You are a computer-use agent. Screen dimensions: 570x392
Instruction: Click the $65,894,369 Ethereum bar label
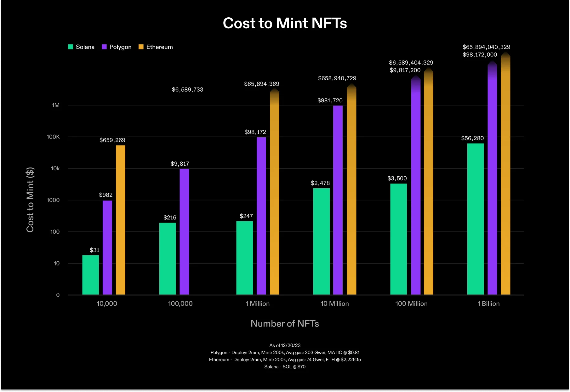262,84
